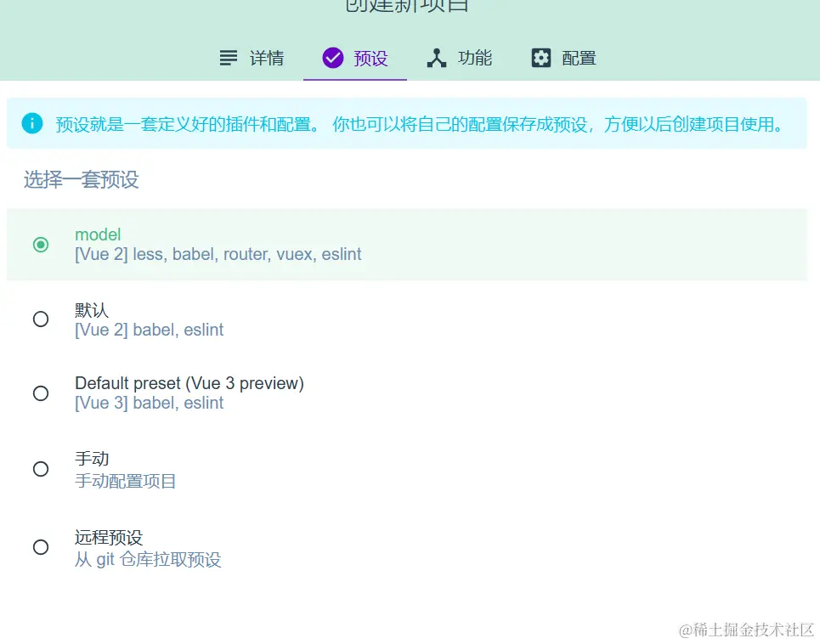Click the purple checkmark preset icon
Viewport: 820px width, 644px height.
pos(332,58)
